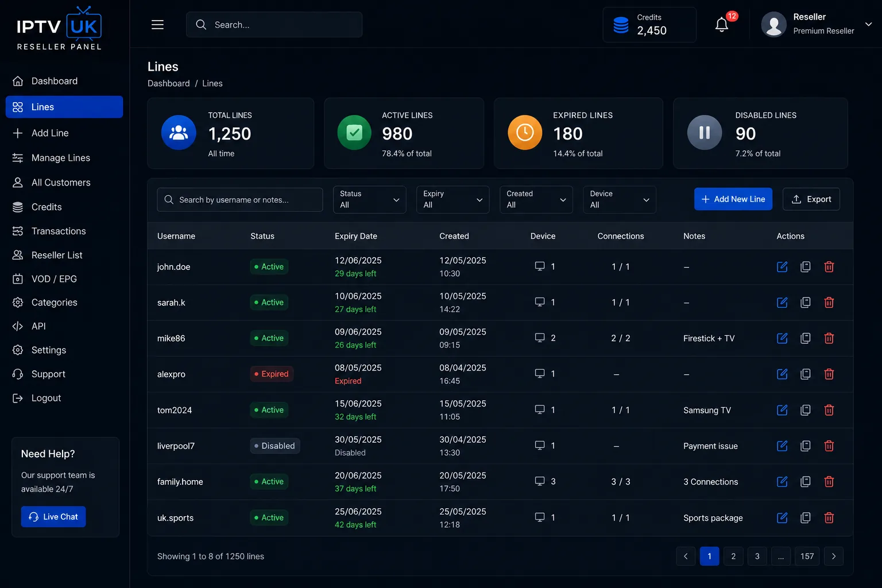This screenshot has height=588, width=882.
Task: Expand the Reseller account chevron
Action: (869, 24)
